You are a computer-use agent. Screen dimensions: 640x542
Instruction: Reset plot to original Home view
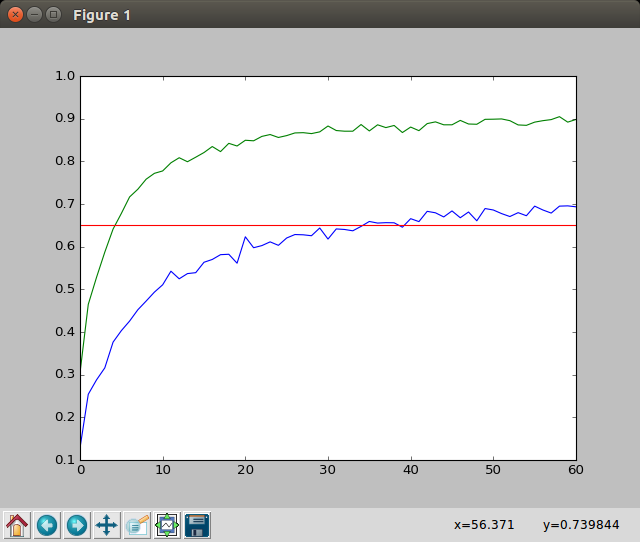17,525
